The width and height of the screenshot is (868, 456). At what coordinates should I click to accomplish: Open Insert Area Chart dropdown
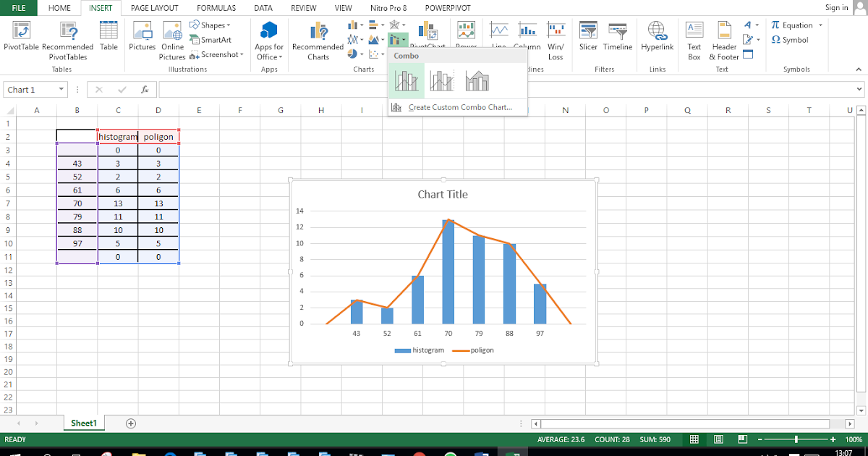(x=376, y=40)
